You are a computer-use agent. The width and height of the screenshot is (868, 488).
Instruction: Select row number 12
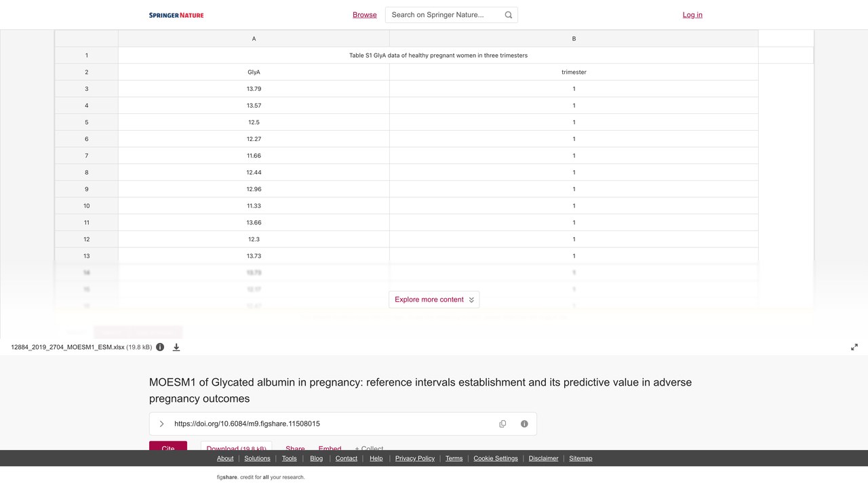pyautogui.click(x=86, y=239)
